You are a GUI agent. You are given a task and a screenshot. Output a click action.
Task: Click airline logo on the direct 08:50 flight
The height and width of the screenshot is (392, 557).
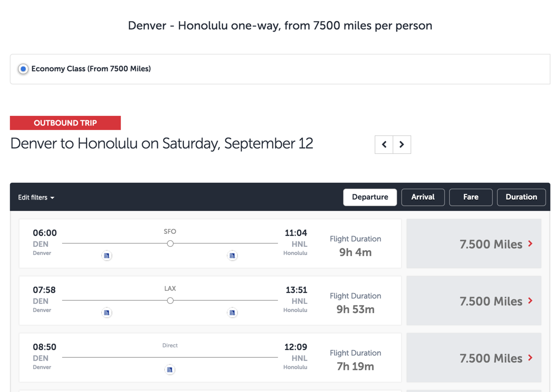tap(170, 370)
